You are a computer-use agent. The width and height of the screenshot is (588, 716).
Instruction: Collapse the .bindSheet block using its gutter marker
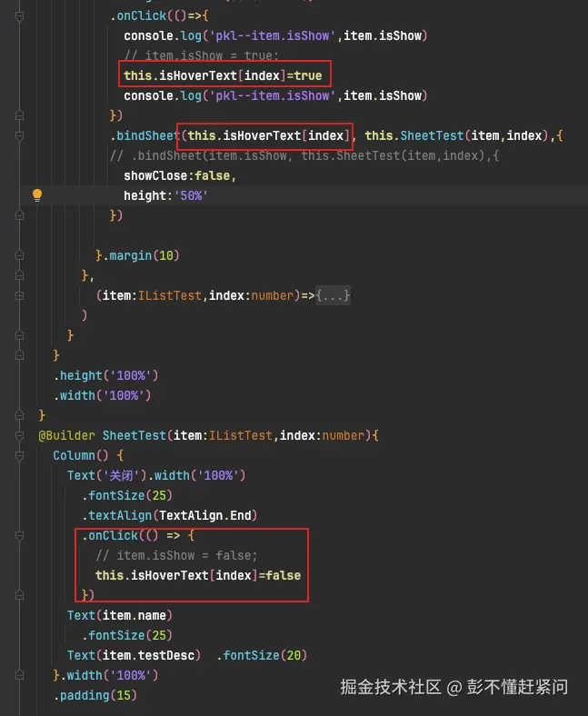coord(19,136)
